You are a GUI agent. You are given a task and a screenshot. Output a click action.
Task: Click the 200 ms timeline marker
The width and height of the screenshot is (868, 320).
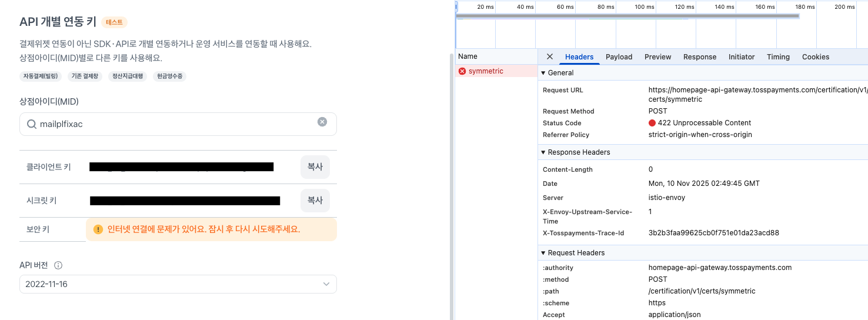point(844,7)
